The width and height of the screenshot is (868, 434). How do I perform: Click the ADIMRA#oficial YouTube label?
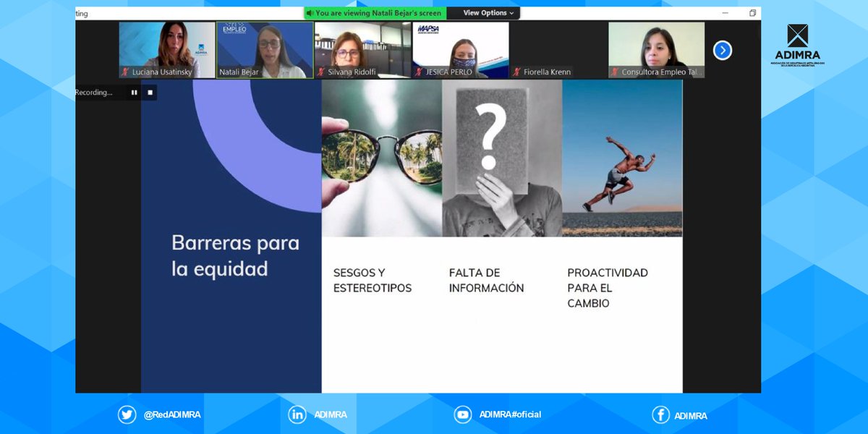pyautogui.click(x=510, y=414)
